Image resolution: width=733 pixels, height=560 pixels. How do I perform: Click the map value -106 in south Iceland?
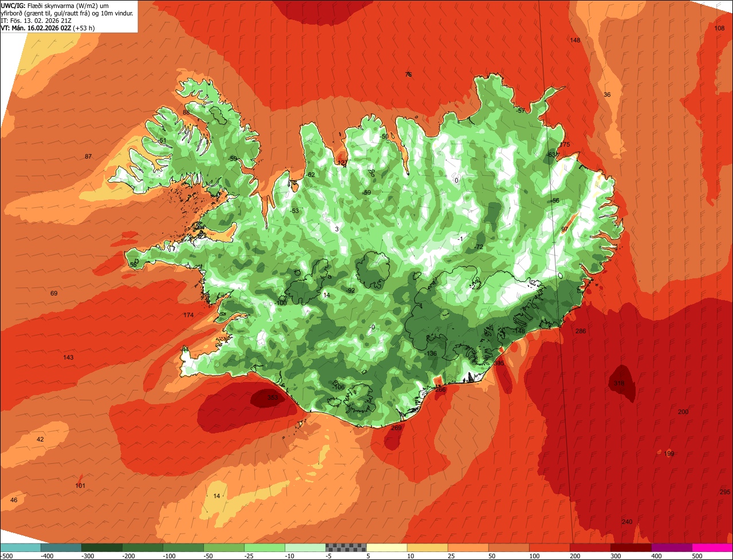(x=339, y=387)
